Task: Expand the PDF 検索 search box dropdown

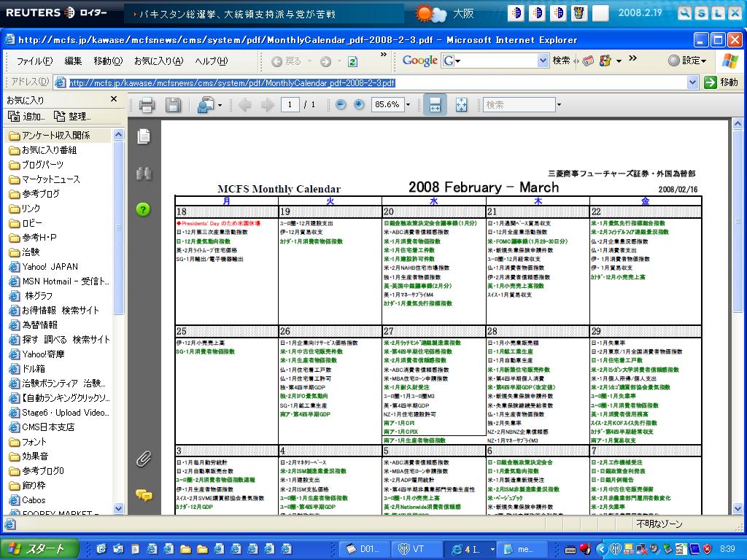Action: (559, 105)
